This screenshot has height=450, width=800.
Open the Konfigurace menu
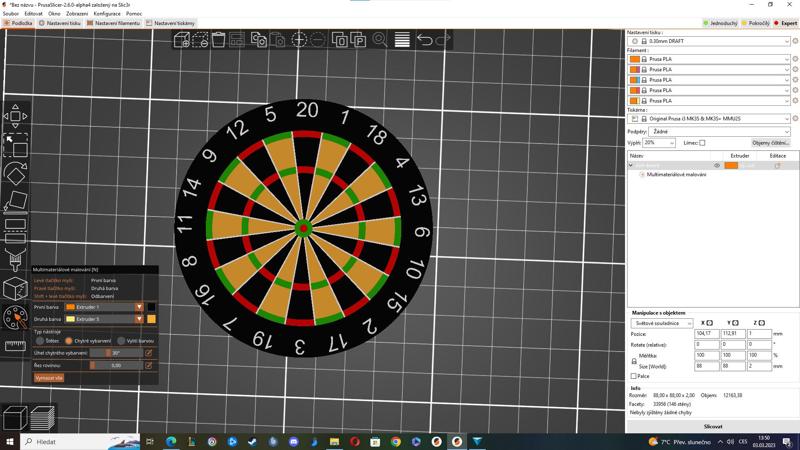tap(107, 14)
